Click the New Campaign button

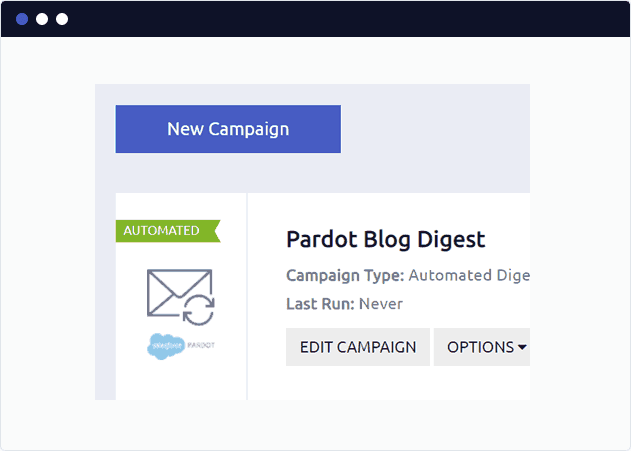point(228,129)
